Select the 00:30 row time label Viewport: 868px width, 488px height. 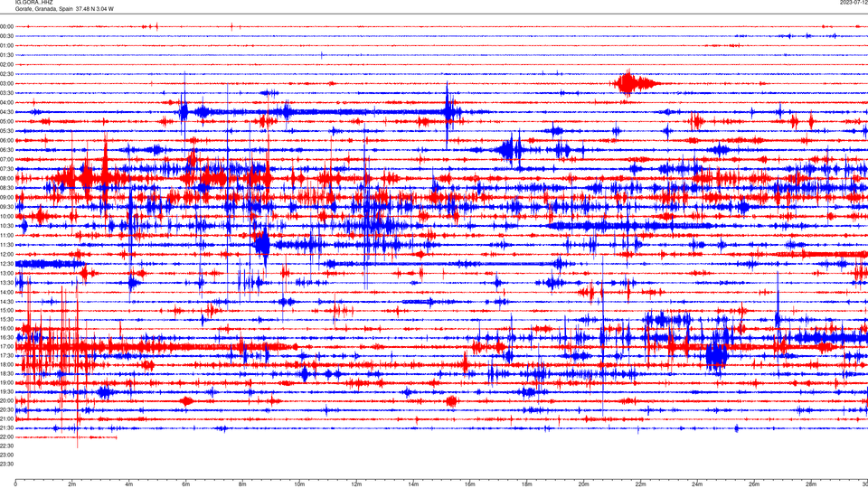point(6,36)
